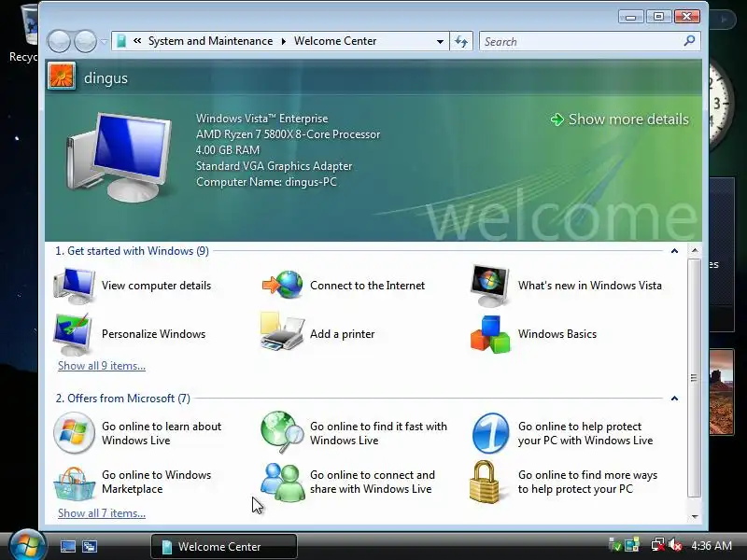The width and height of the screenshot is (747, 560).
Task: Click the Show desktop quick launch icon
Action: (x=67, y=546)
